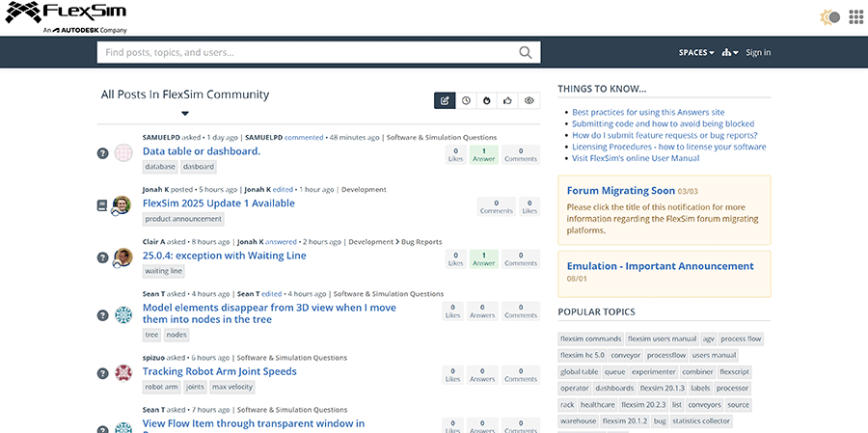The height and width of the screenshot is (433, 868).
Task: Select the waiting line tag
Action: [x=163, y=271]
